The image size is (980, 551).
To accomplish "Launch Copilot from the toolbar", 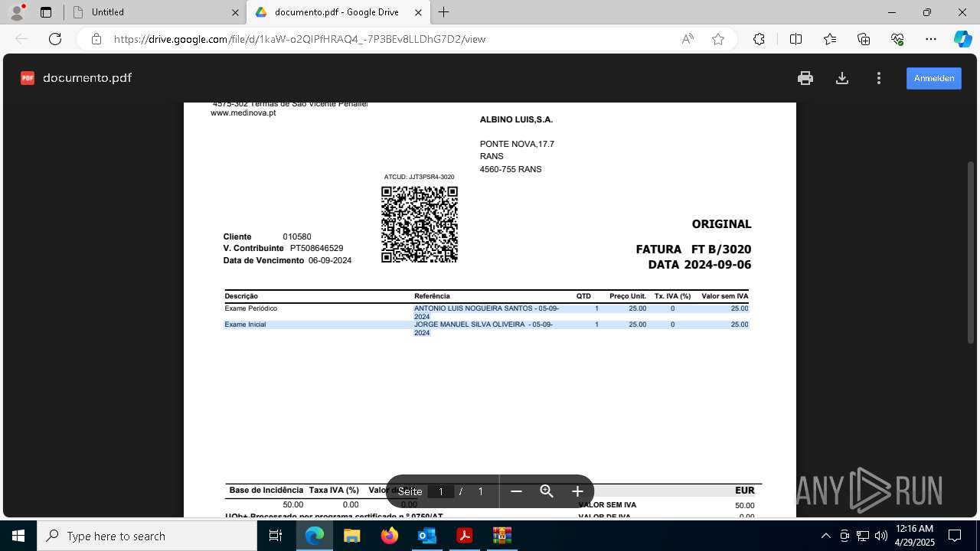I will coord(962,39).
